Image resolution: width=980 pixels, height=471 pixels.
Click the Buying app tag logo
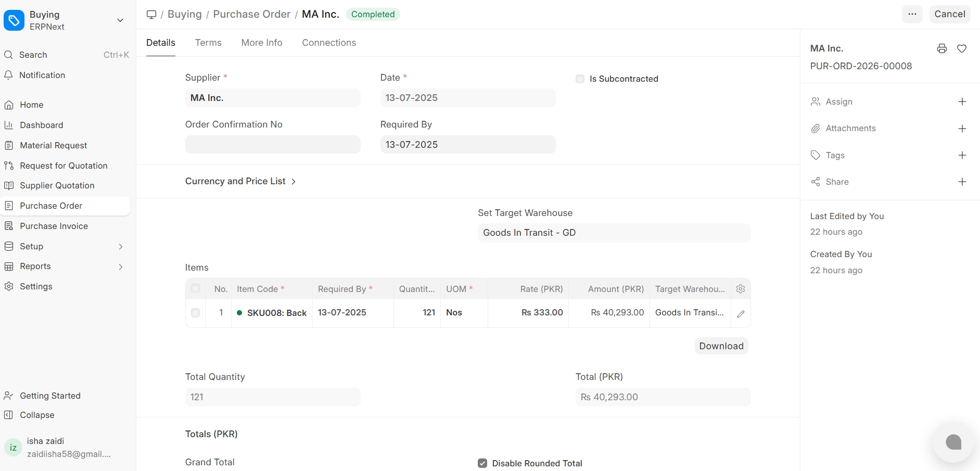(14, 21)
